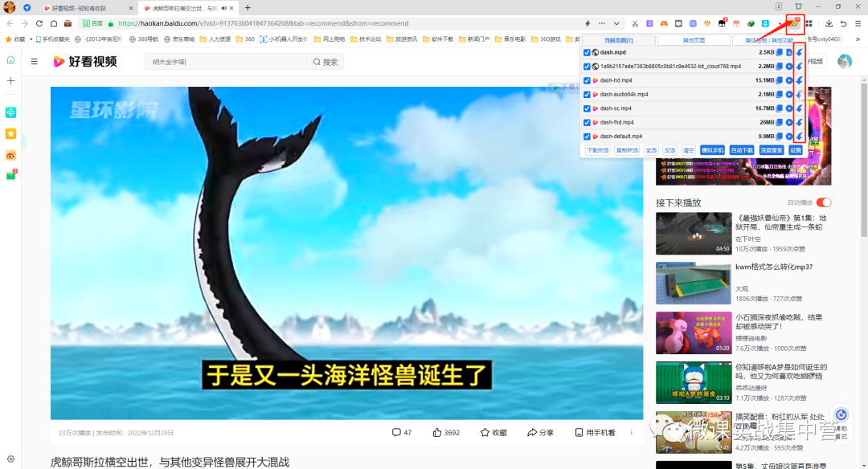Click the game controller toolbar extension
868x469 pixels.
click(x=664, y=23)
